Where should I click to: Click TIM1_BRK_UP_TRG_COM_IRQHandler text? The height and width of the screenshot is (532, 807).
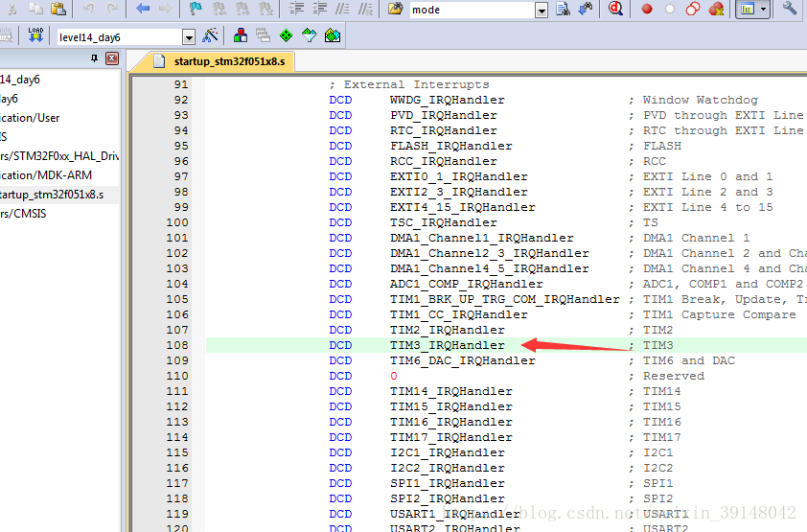[504, 299]
